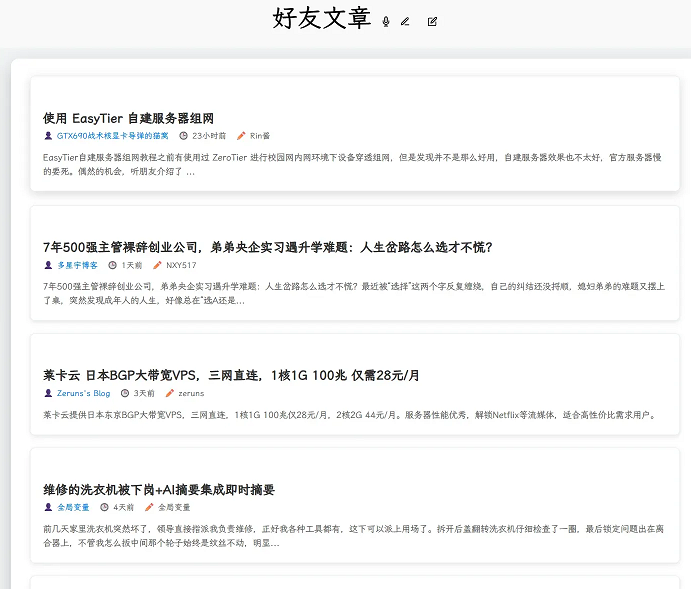Click the edit-square icon next to the title
Viewport: 691px width, 589px height.
click(x=432, y=21)
